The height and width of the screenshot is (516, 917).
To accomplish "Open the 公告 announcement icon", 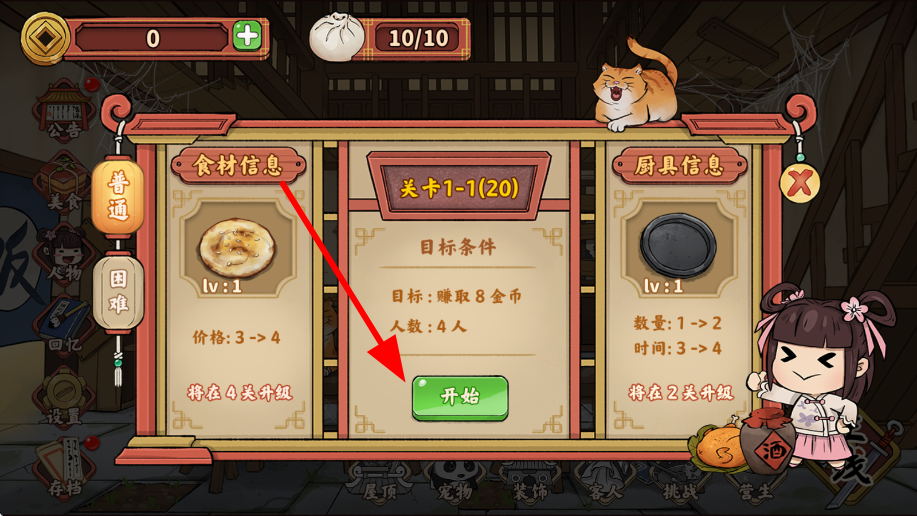I will pos(64,112).
